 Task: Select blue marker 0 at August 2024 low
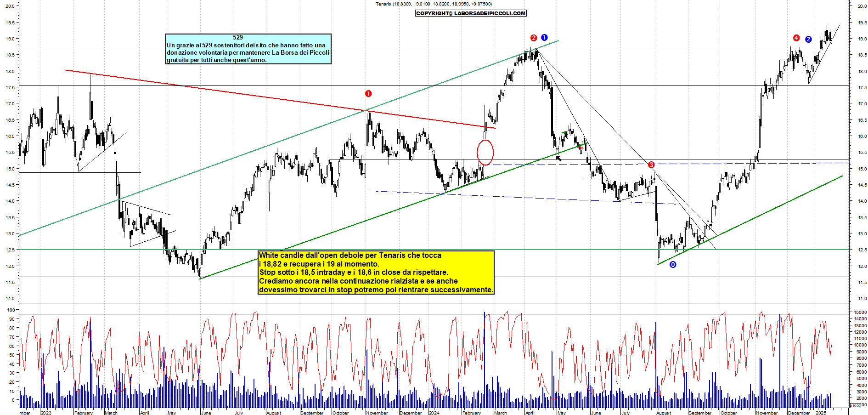coord(673,265)
